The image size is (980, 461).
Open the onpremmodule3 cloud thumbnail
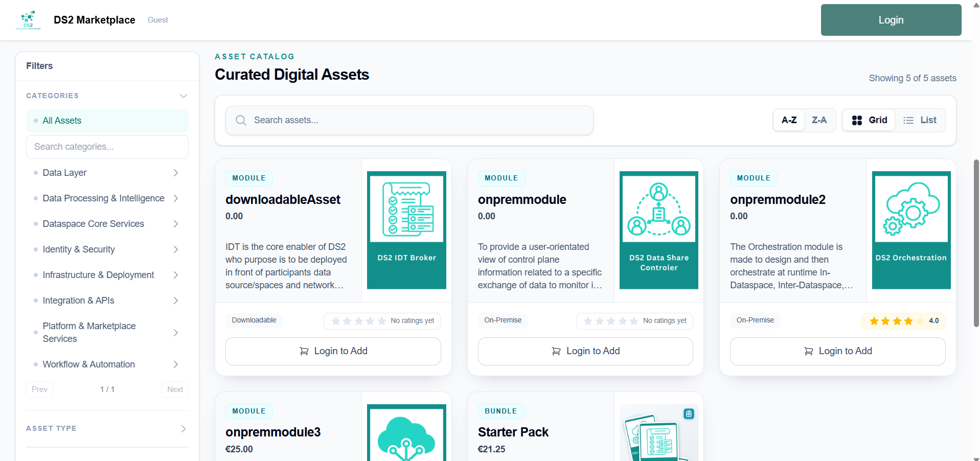click(x=406, y=432)
